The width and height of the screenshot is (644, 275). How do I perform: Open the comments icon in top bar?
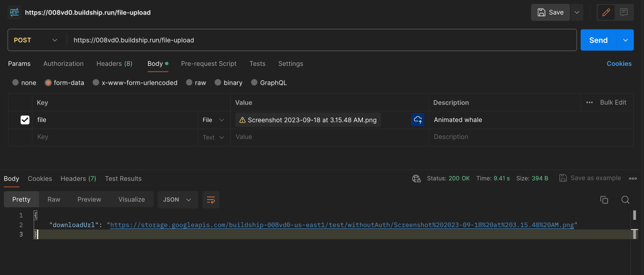pyautogui.click(x=624, y=13)
